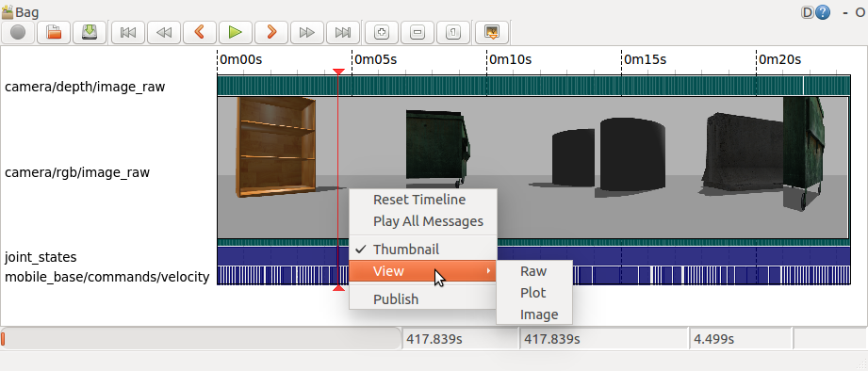
Task: Select the camera/rgb/image_raw topic label
Action: coord(77,172)
